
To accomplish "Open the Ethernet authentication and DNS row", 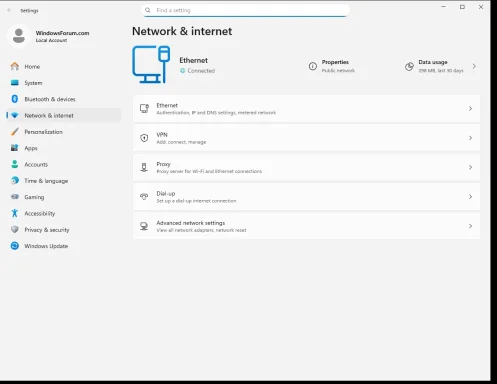I will 307,109.
